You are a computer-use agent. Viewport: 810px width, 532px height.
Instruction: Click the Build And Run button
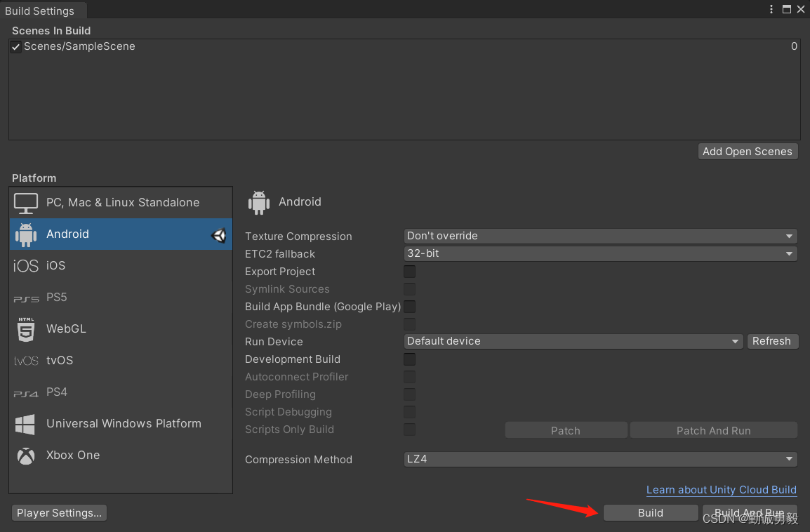(x=750, y=513)
